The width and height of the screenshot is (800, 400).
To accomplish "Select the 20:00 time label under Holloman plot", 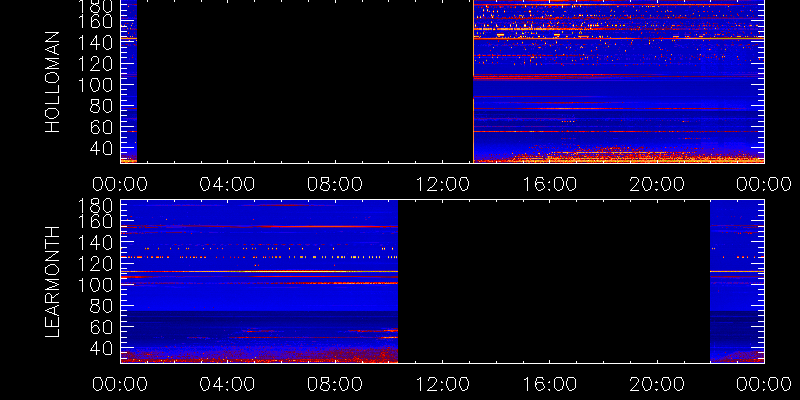I will pos(657,184).
